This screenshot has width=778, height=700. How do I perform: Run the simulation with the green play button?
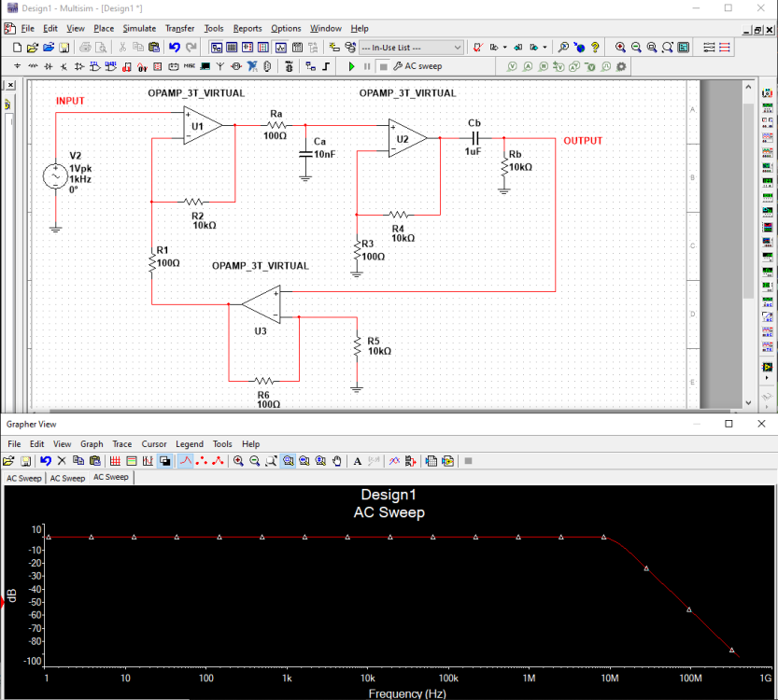tap(351, 66)
